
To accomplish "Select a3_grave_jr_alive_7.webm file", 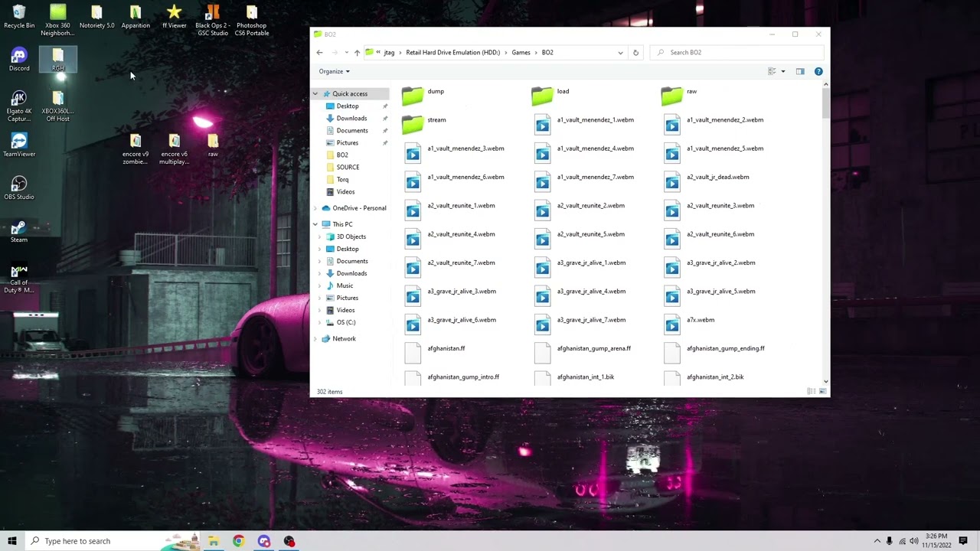I will click(x=580, y=324).
